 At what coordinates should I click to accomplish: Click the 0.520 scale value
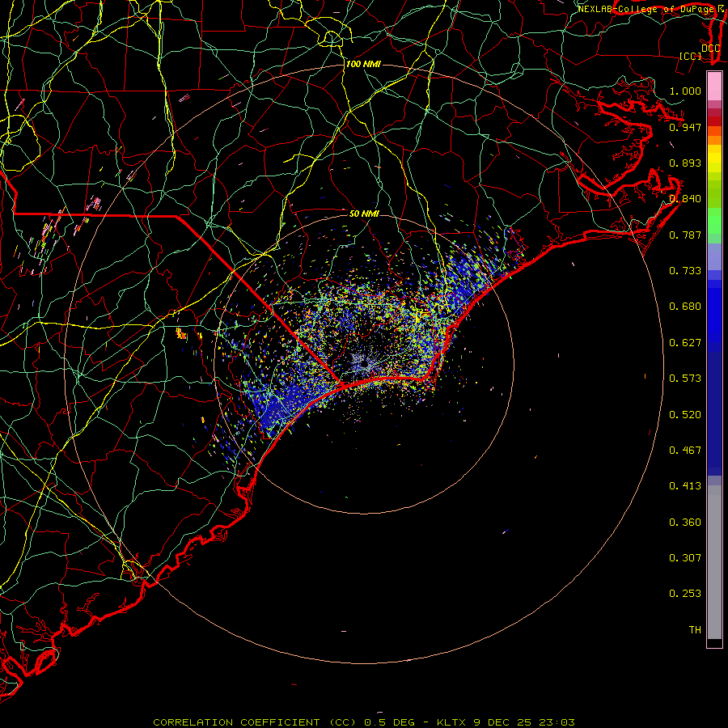coord(685,415)
